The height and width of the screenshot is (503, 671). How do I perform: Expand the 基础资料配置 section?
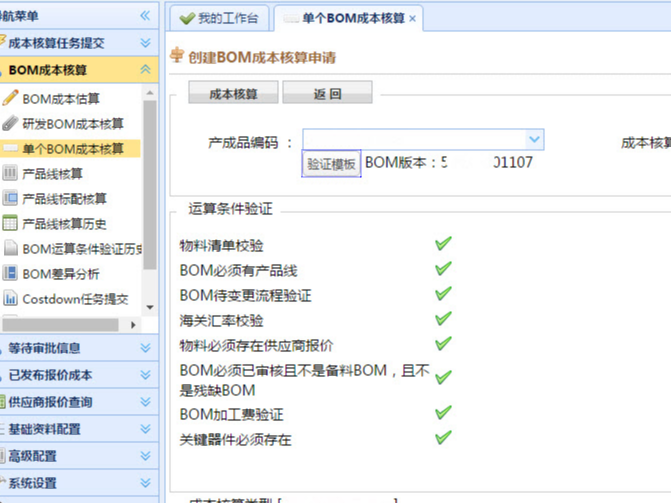145,429
